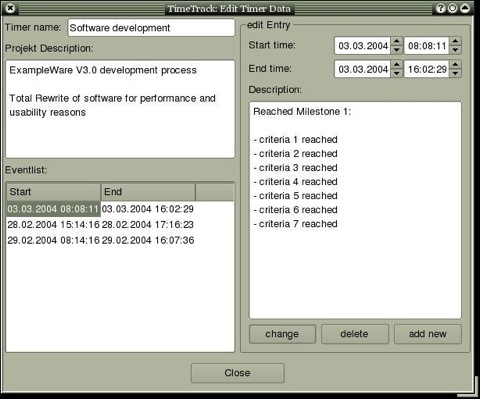Click end cell 03.03.2004 16:02:29

click(148, 209)
